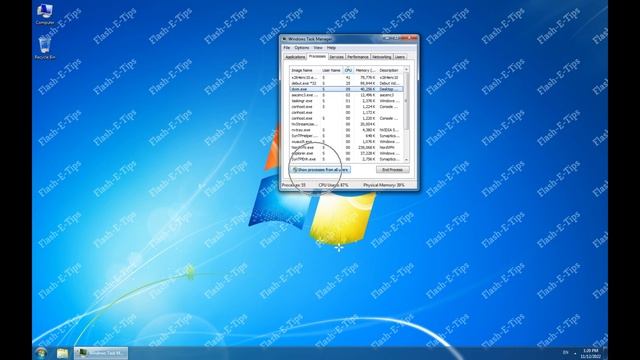Sort processes by User Name column
Screen dimensions: 640x360
331,71
